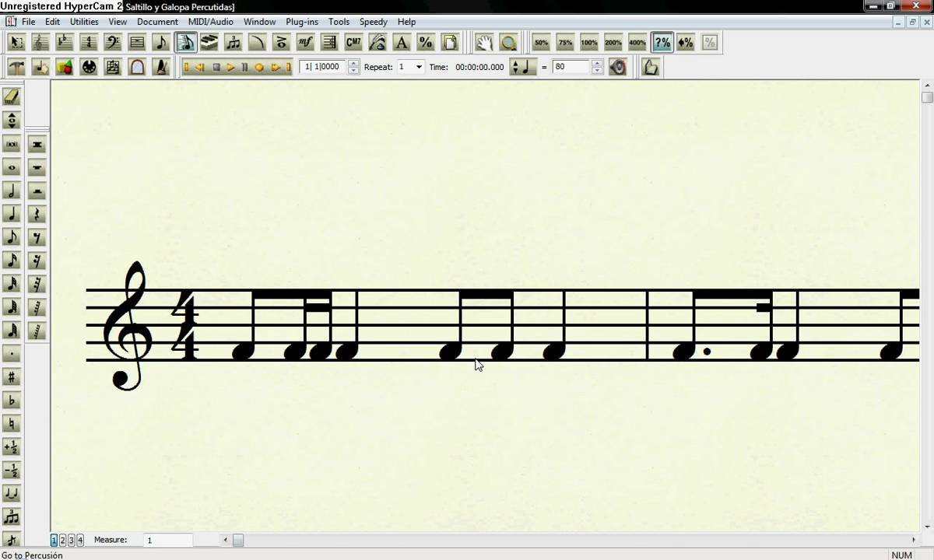
Task: Select the Ossia arch tool
Action: [137, 67]
